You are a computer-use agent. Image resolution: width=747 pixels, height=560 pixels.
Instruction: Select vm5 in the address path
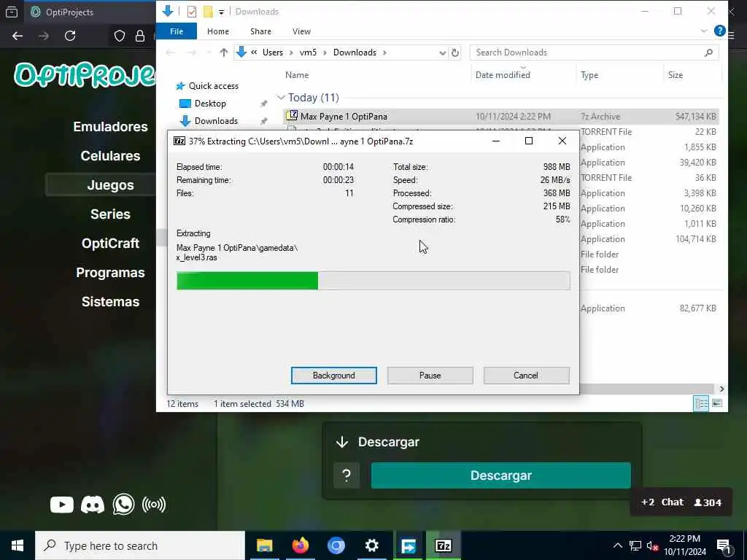tap(308, 52)
